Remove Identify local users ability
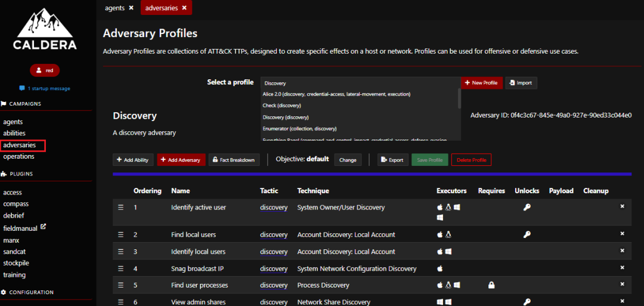 [622, 250]
